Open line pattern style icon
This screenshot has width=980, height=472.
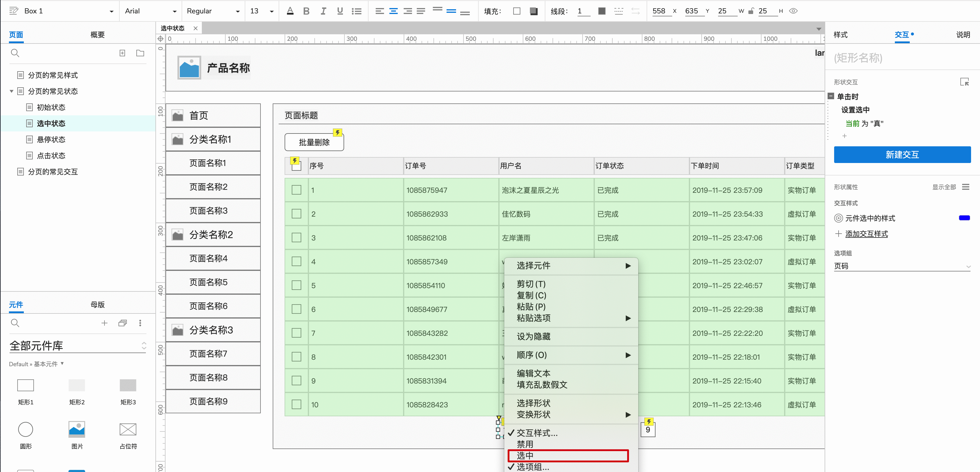click(619, 11)
